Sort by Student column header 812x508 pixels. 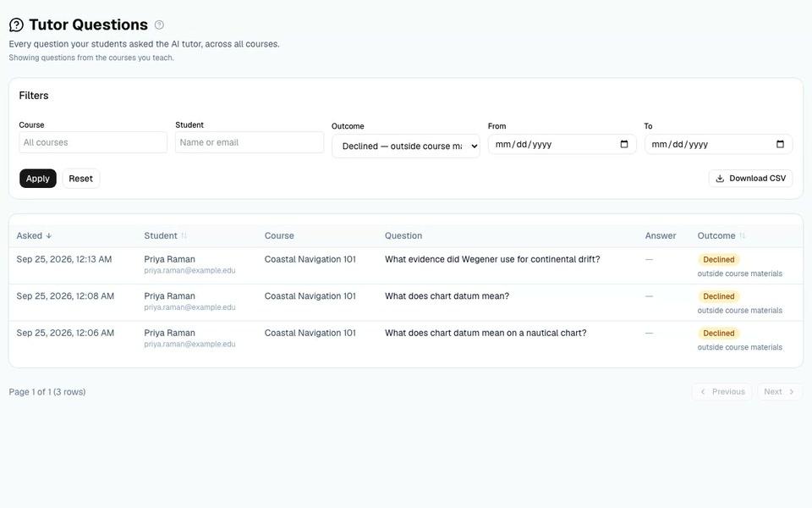click(x=165, y=236)
